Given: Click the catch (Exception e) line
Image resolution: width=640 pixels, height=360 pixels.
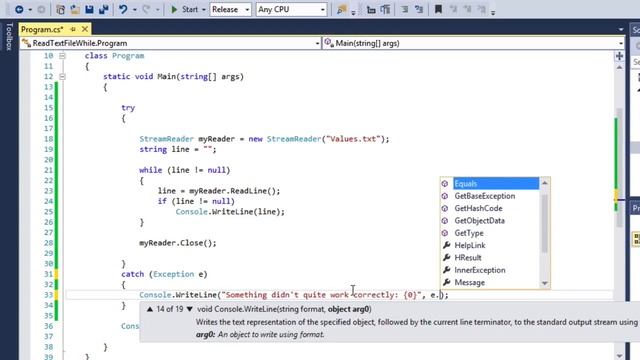Looking at the screenshot, I should pyautogui.click(x=164, y=274).
